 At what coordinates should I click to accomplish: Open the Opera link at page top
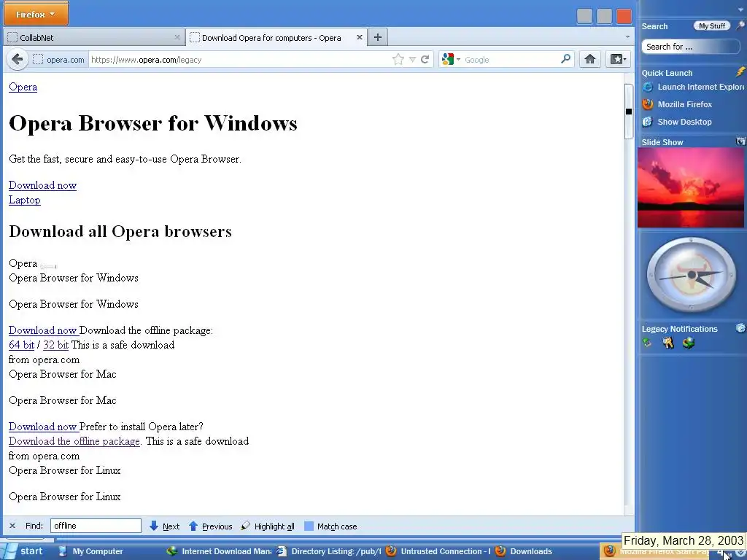tap(23, 87)
